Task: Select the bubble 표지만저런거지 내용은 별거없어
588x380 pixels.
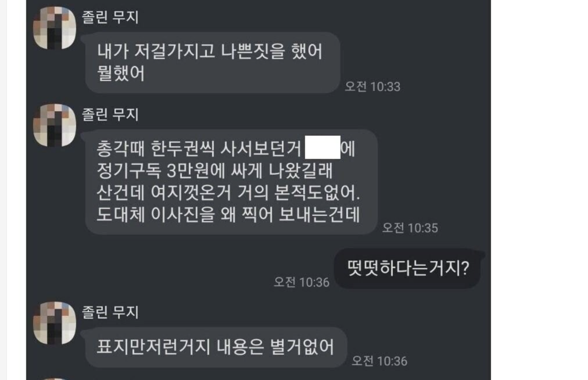Action: tap(216, 347)
